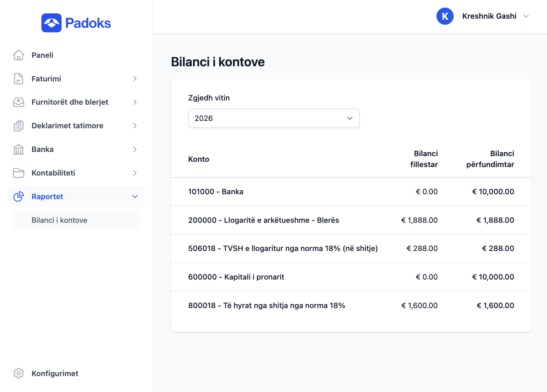Go to the Paneli menu item
This screenshot has height=392, width=547.
pos(42,55)
